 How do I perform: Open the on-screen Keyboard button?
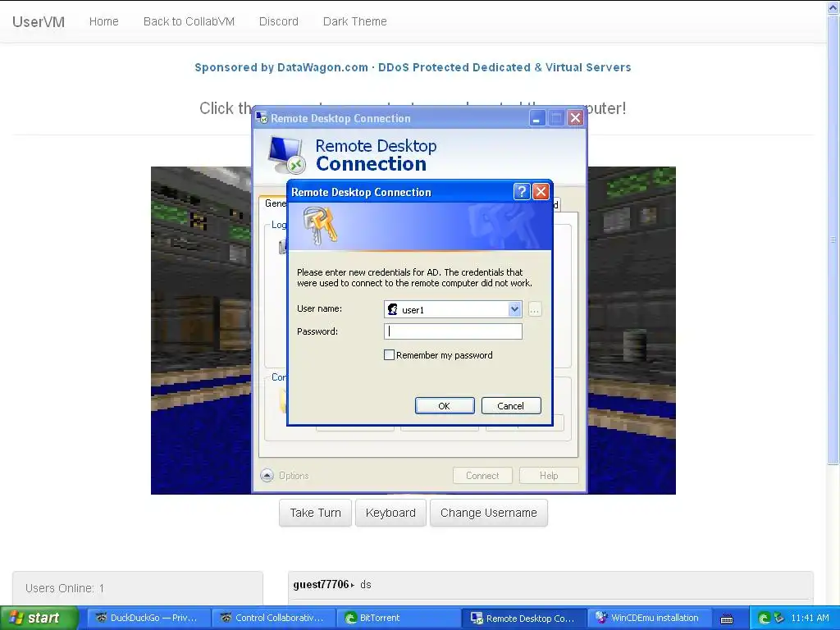click(x=390, y=513)
